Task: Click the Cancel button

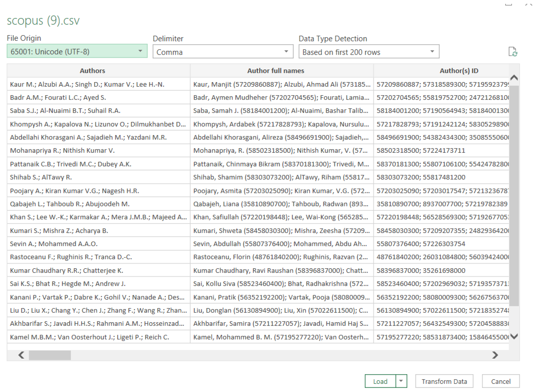Action: pos(500,381)
